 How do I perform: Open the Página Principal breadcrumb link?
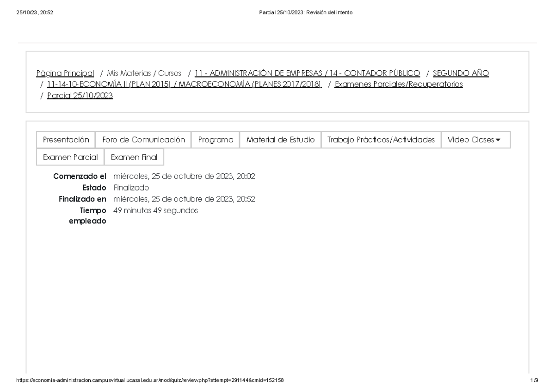65,73
